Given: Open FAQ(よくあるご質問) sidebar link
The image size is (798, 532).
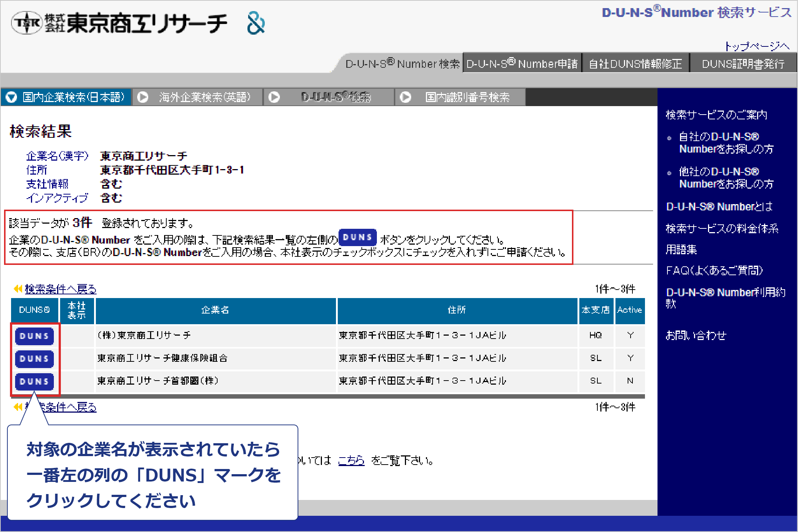Looking at the screenshot, I should [x=714, y=270].
